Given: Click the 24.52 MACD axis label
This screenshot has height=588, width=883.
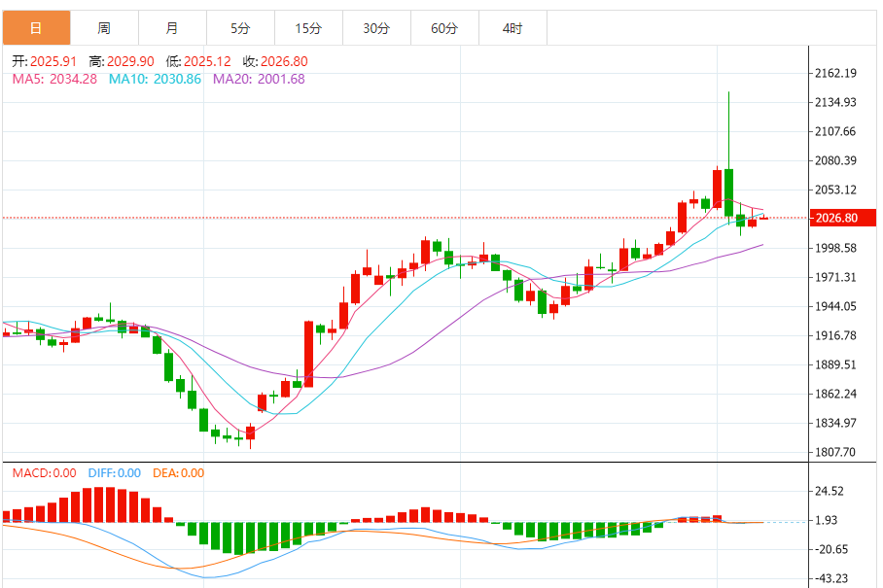Looking at the screenshot, I should tap(830, 491).
